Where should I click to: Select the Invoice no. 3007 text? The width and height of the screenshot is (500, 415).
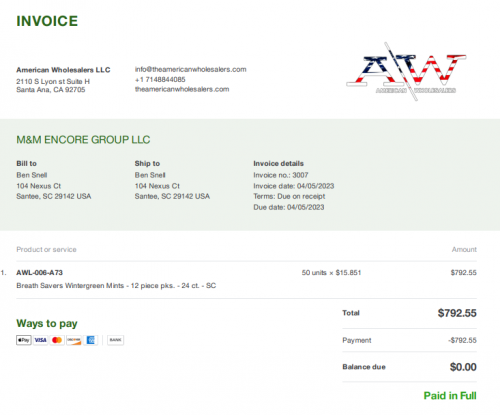coord(281,175)
